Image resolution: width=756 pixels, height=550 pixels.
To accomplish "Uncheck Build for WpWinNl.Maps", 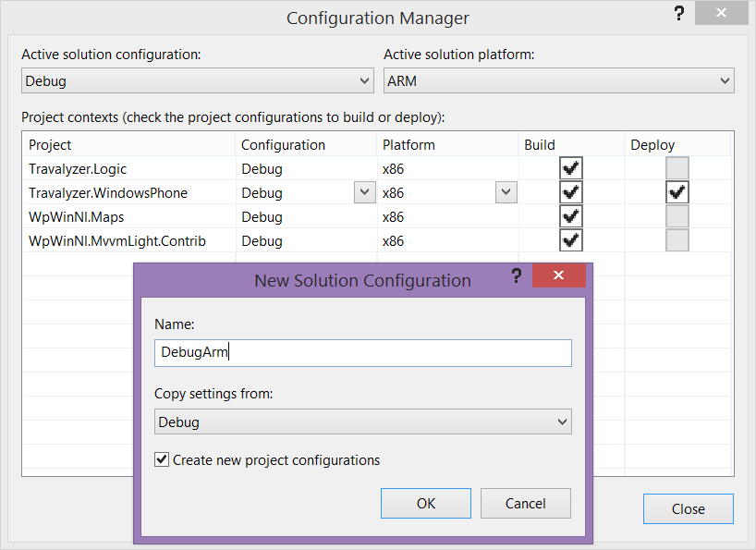I will (x=571, y=216).
